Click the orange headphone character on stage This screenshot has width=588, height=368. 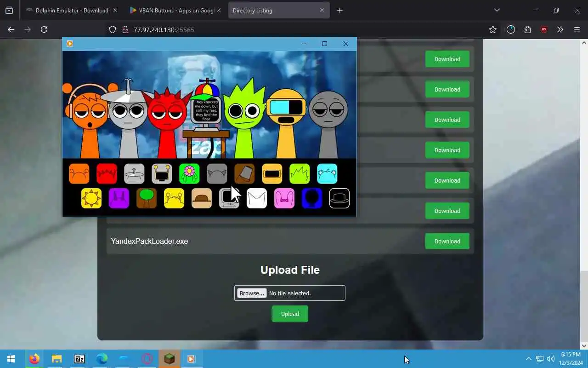pos(89,121)
